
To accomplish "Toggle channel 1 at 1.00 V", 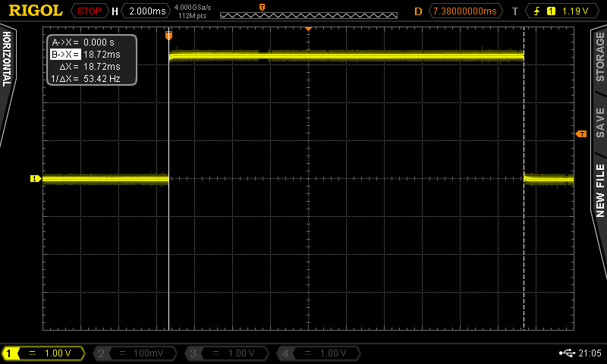I will click(x=44, y=353).
